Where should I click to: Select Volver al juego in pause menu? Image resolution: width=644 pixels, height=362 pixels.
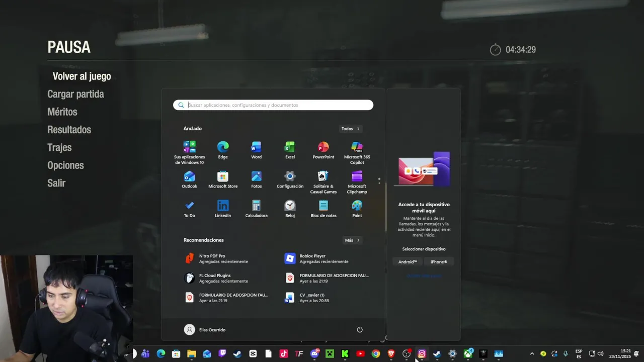(x=82, y=76)
